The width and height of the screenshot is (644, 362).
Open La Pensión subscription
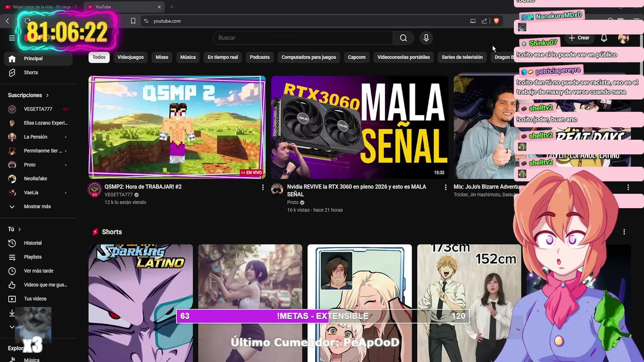[39, 137]
